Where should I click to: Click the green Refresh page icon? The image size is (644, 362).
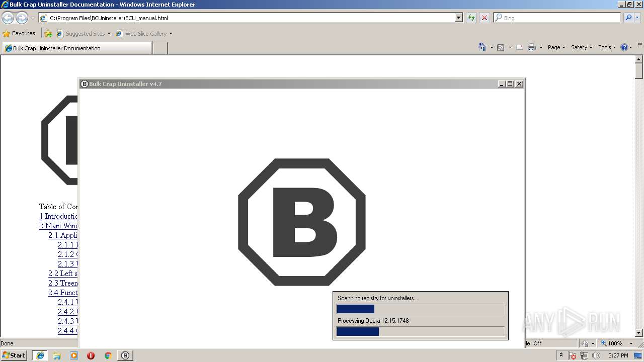click(x=471, y=18)
